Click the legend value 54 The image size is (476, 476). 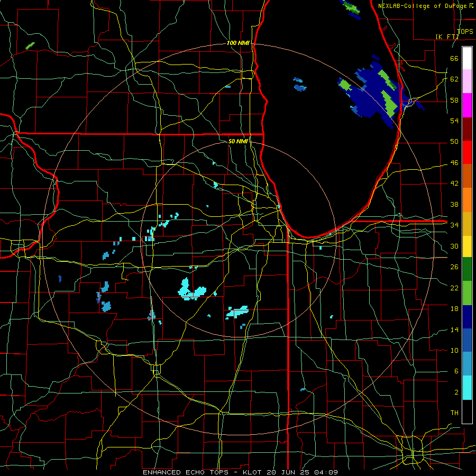point(454,121)
